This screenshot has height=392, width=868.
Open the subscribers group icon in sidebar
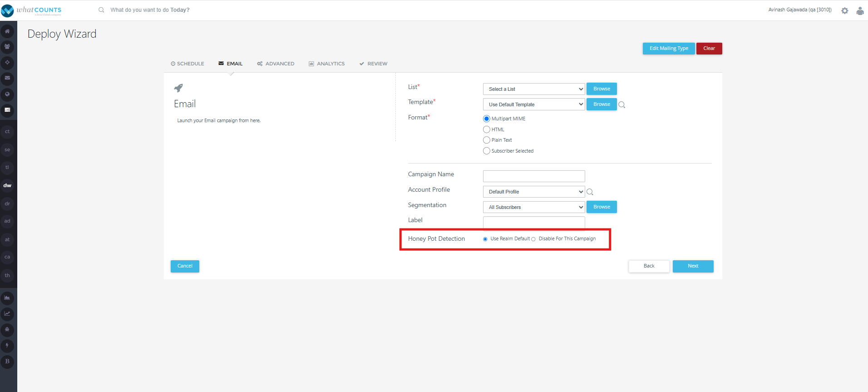click(x=7, y=47)
